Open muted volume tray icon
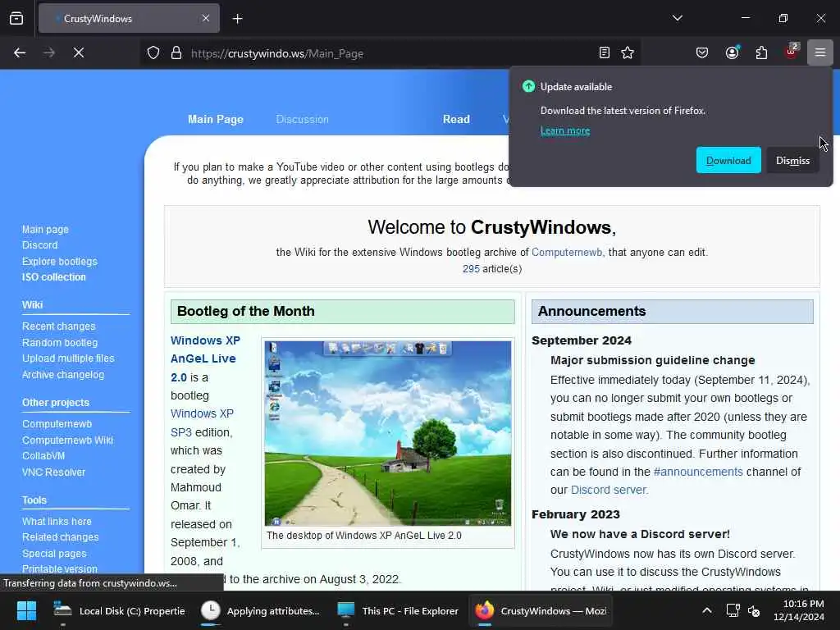 pos(754,610)
